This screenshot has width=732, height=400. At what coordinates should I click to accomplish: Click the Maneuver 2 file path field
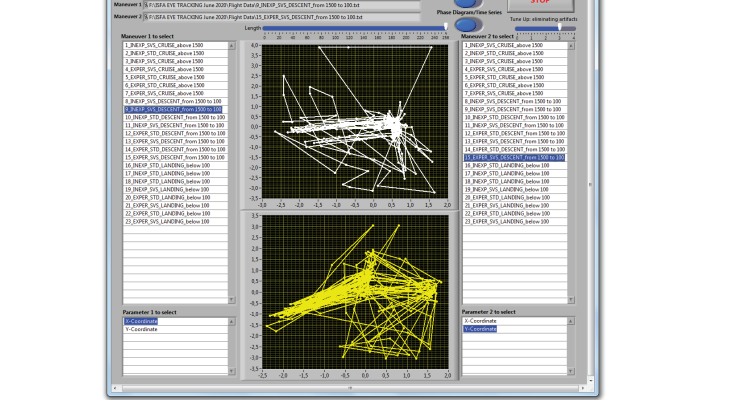[x=280, y=18]
